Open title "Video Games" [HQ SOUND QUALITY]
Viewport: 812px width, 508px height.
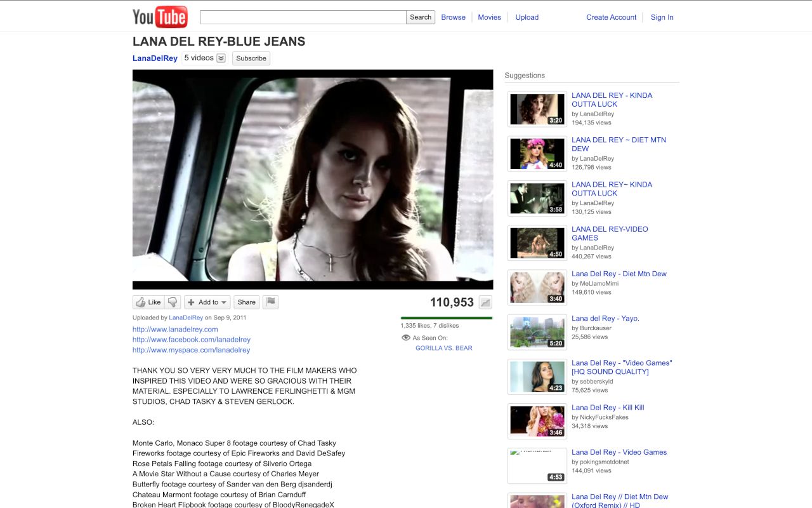[622, 367]
